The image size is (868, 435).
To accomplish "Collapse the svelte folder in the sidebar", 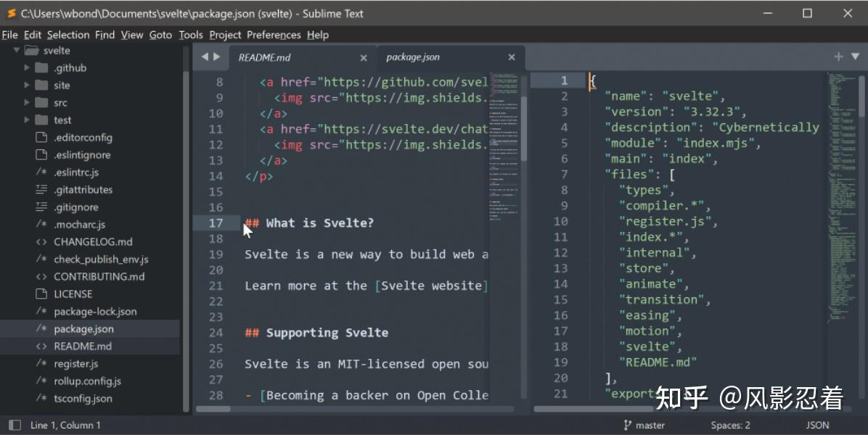I will (16, 50).
